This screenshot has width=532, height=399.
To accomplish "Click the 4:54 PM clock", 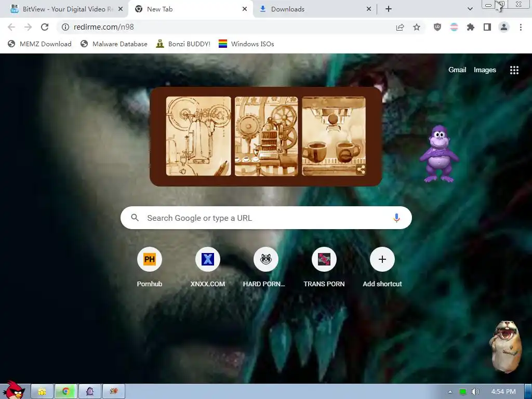I will pyautogui.click(x=503, y=392).
